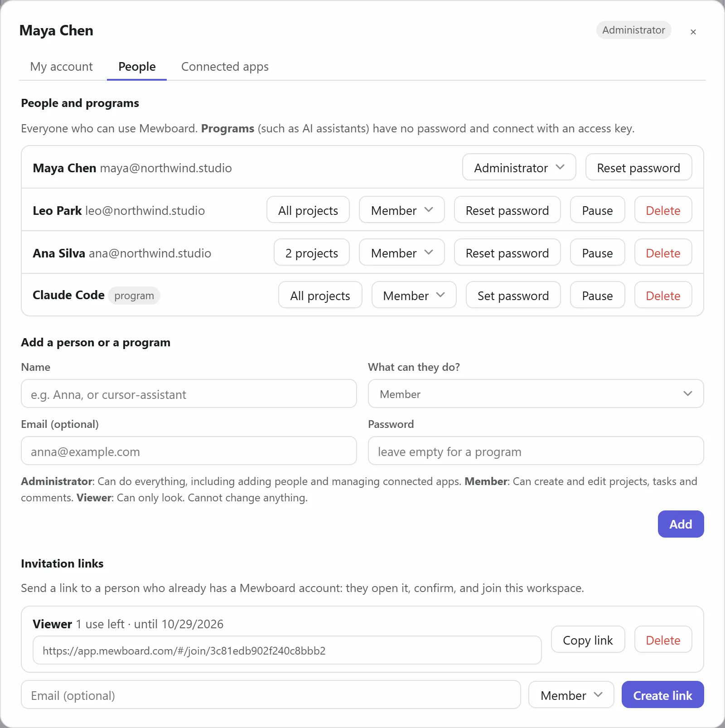The width and height of the screenshot is (725, 728).
Task: Set a password for Claude Code
Action: 513,295
